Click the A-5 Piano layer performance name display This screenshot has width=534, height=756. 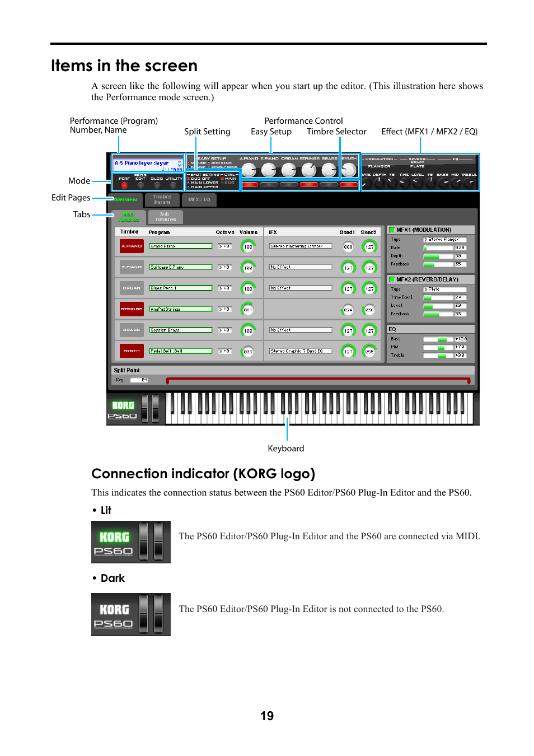click(x=148, y=164)
